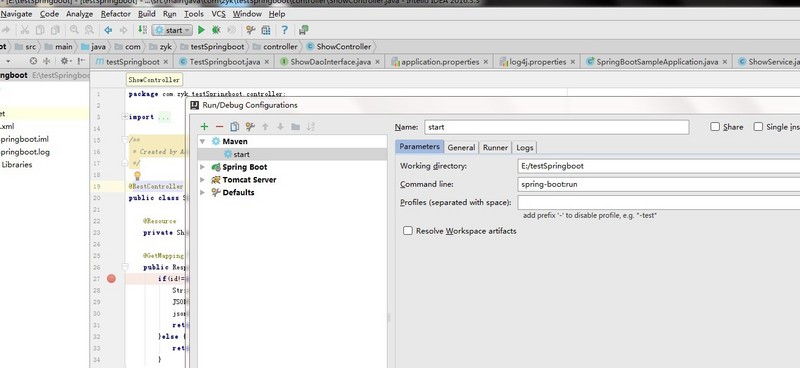800x368 pixels.
Task: Switch to the Runner tab
Action: click(495, 148)
